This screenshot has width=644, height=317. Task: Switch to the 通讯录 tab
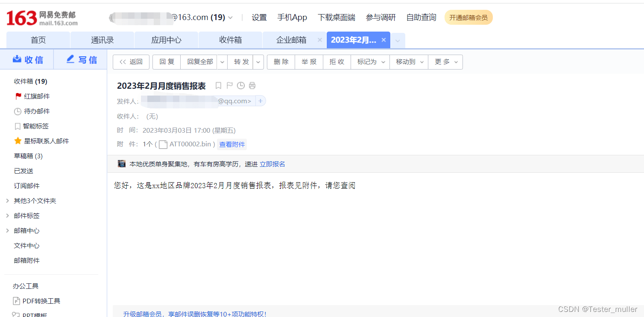pyautogui.click(x=102, y=40)
